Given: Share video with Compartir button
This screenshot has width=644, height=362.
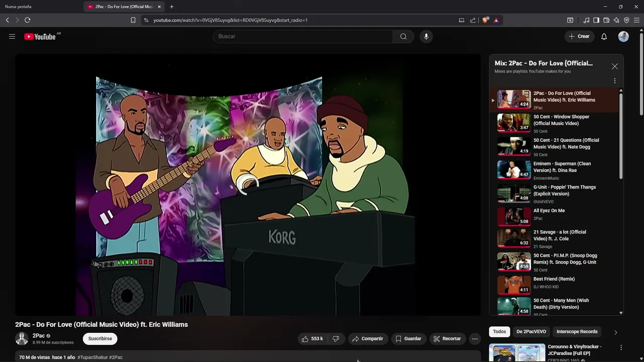Looking at the screenshot, I should pos(368,339).
